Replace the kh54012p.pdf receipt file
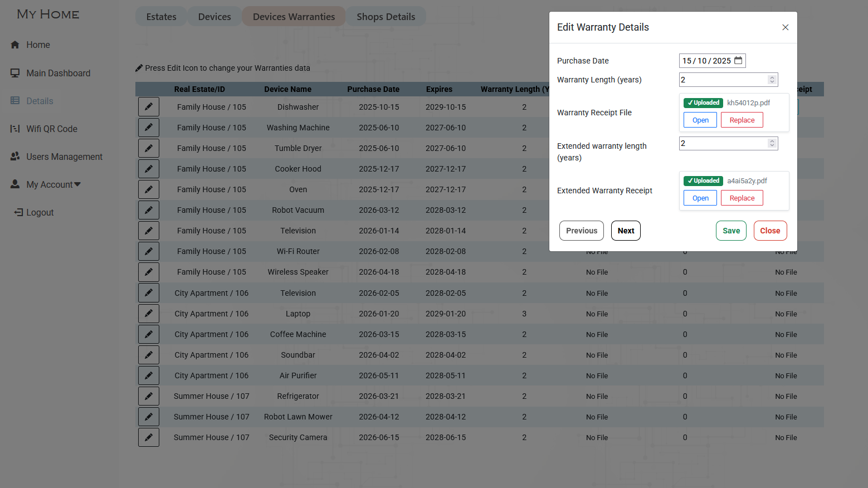Image resolution: width=868 pixels, height=488 pixels. point(742,120)
